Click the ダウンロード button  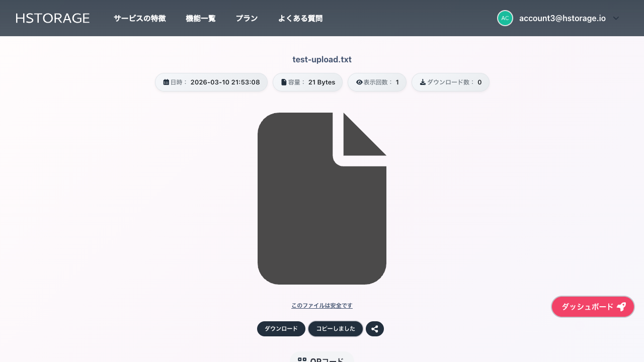click(x=281, y=329)
